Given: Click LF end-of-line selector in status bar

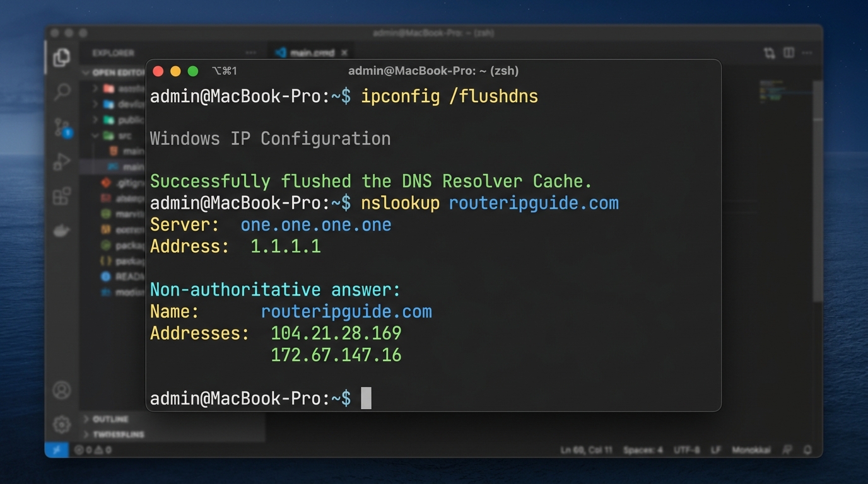Looking at the screenshot, I should (716, 450).
